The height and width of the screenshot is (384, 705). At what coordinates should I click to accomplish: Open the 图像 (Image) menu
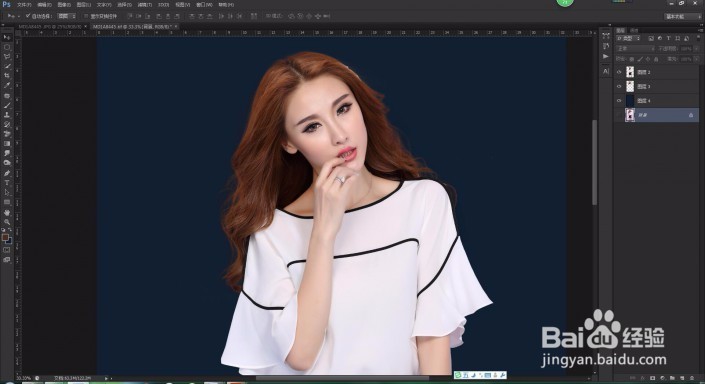64,4
